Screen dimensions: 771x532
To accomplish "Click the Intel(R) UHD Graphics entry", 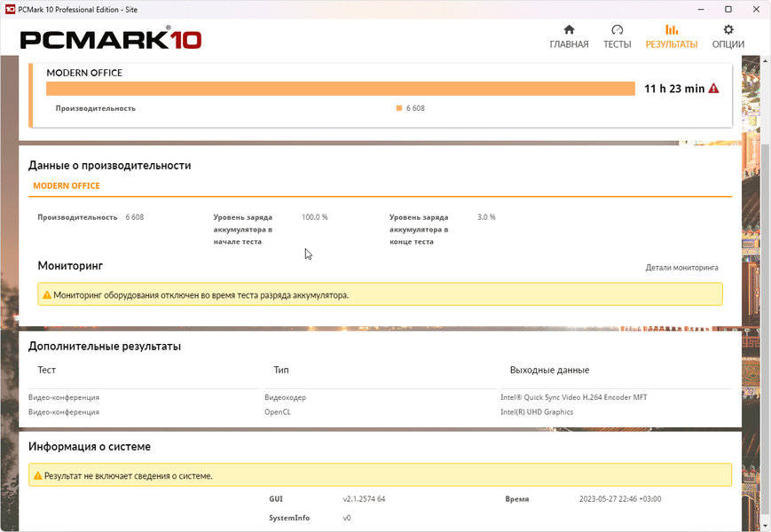I will pos(537,412).
